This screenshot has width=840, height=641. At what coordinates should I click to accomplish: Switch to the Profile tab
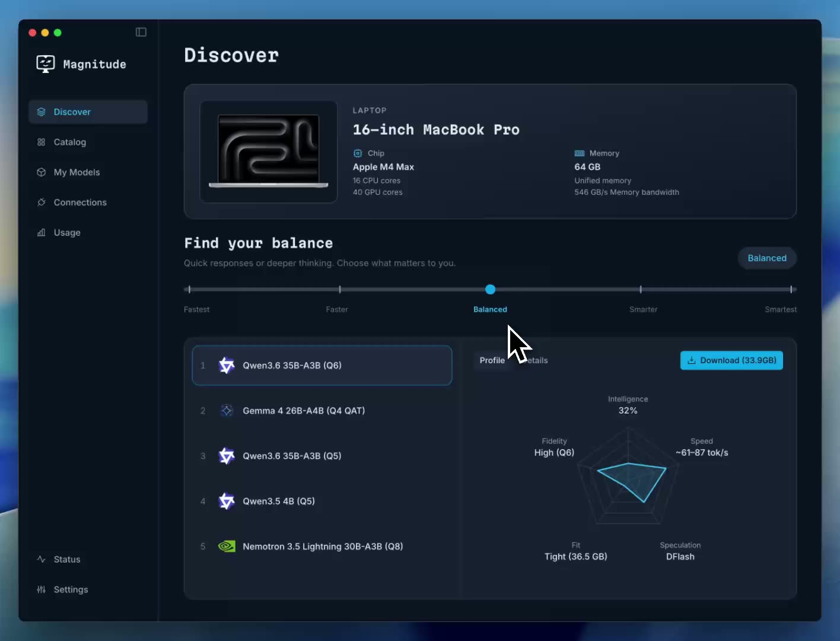(492, 360)
